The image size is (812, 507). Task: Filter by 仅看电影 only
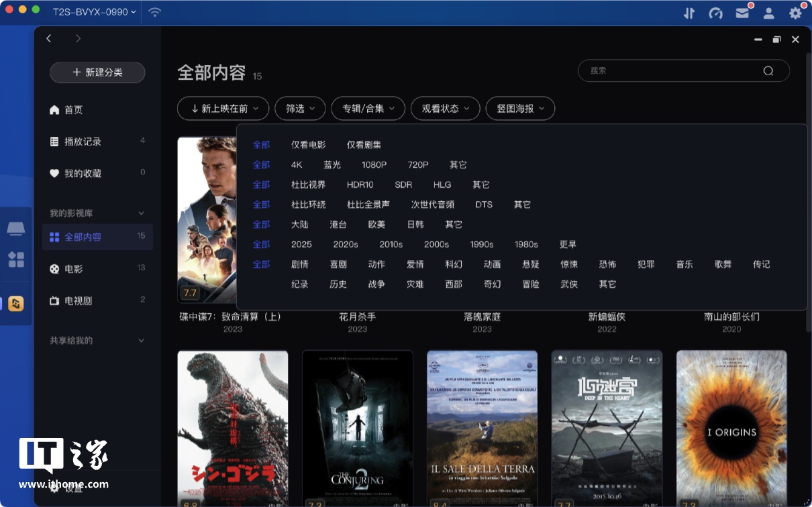point(308,145)
